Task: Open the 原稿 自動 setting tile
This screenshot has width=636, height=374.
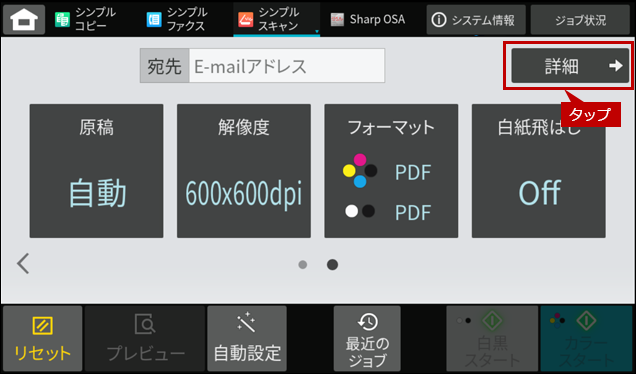Action: pyautogui.click(x=97, y=171)
